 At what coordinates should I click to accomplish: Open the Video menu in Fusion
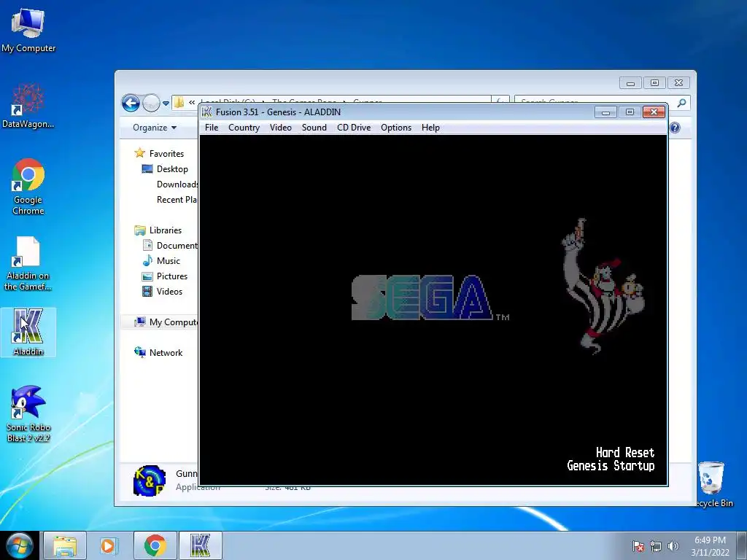(281, 128)
